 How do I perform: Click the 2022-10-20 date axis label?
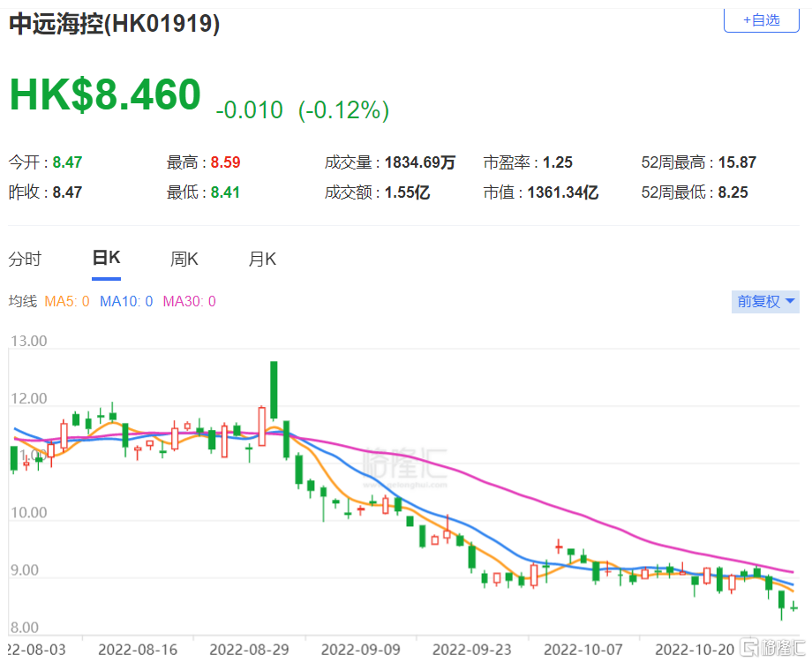(x=695, y=649)
